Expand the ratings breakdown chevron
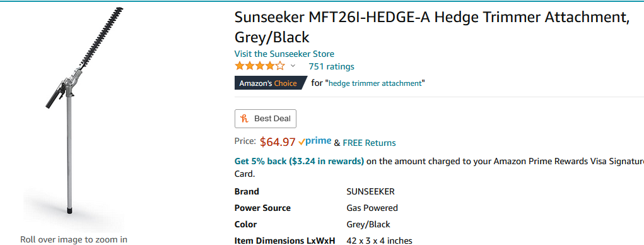Image resolution: width=644 pixels, height=245 pixels. pos(293,66)
